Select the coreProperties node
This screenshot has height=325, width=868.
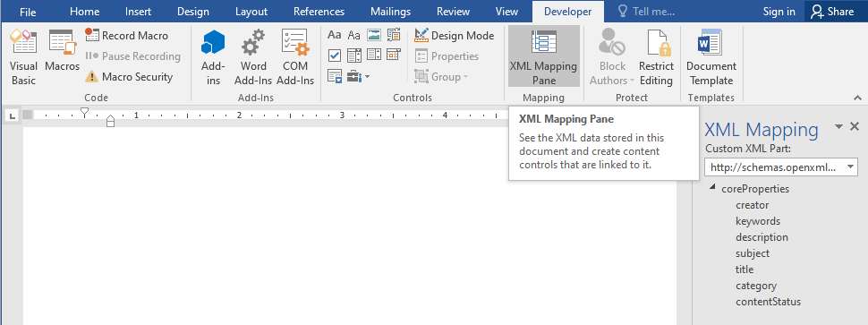coord(755,189)
